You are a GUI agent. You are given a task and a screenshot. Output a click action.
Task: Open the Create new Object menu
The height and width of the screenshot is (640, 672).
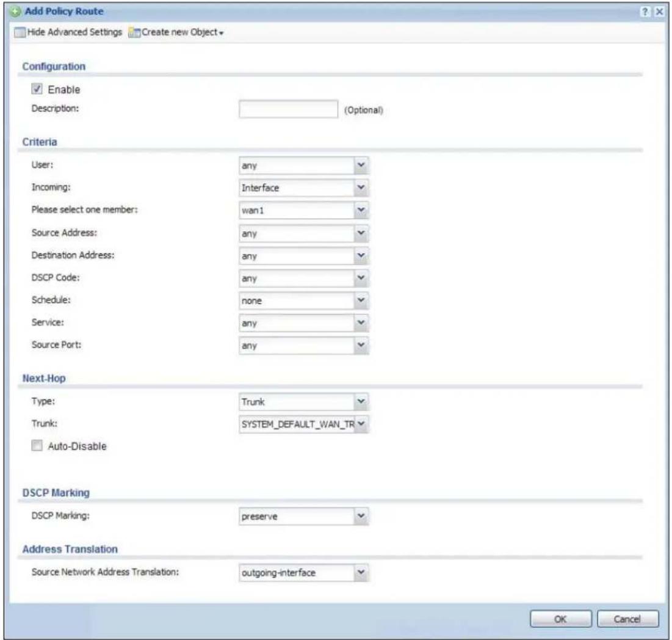tap(176, 32)
